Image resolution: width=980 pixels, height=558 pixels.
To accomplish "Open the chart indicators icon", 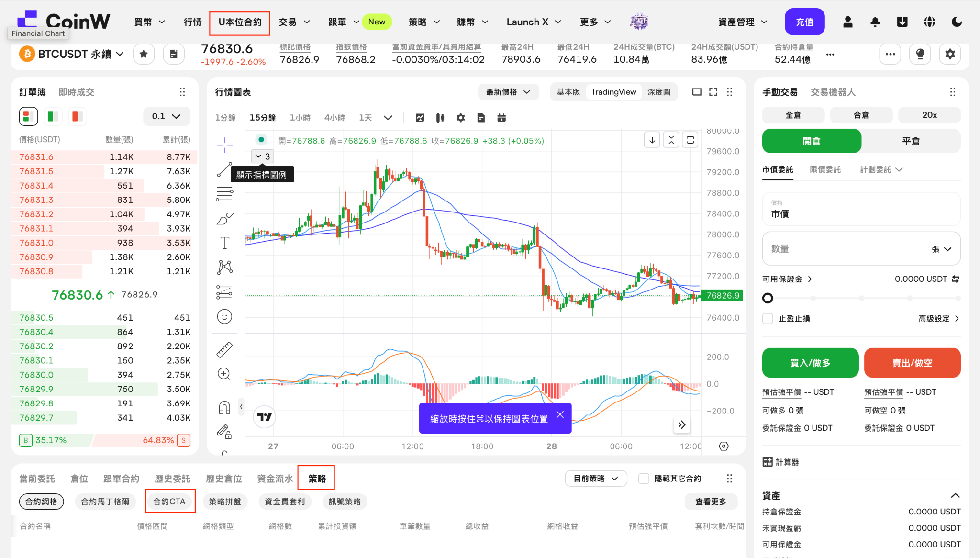I will coord(420,118).
